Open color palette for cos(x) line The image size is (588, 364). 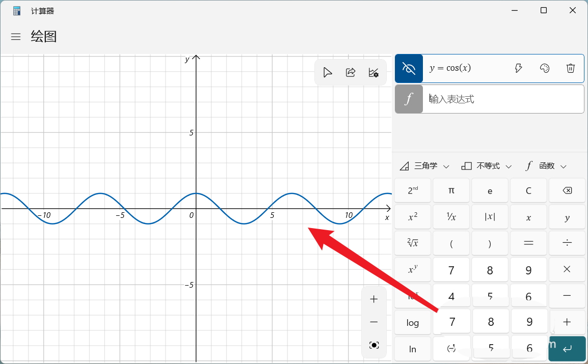545,68
